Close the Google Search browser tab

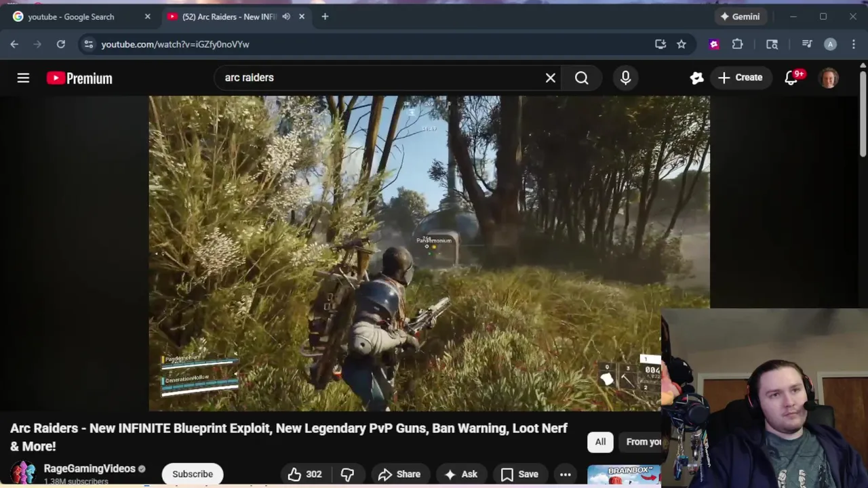coord(148,17)
